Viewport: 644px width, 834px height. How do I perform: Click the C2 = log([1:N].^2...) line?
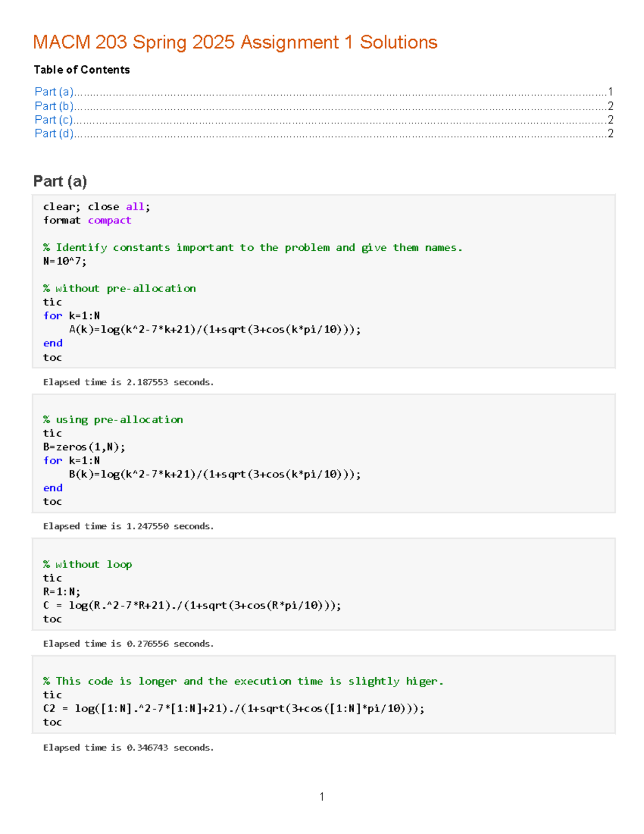pyautogui.click(x=234, y=708)
